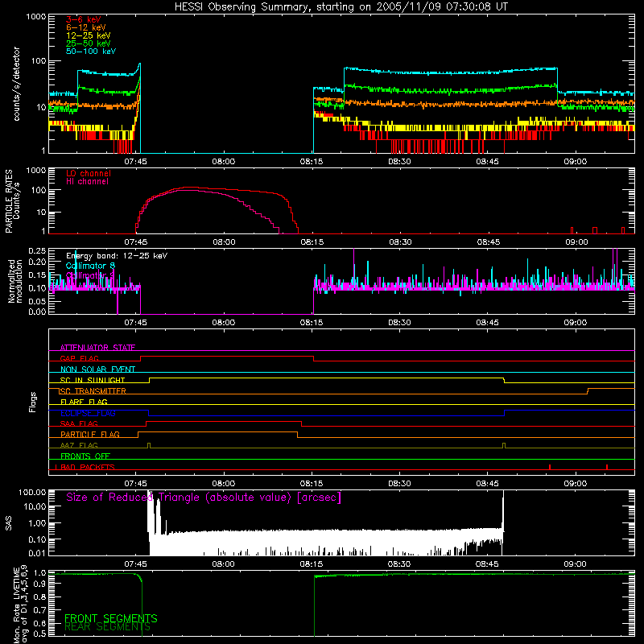The image size is (644, 644).
Task: Select the ATTENUATOR STATE flag label
Action: point(97,348)
